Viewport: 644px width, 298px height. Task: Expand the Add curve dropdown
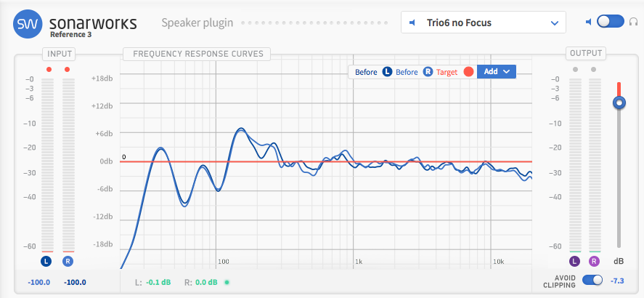tap(497, 71)
